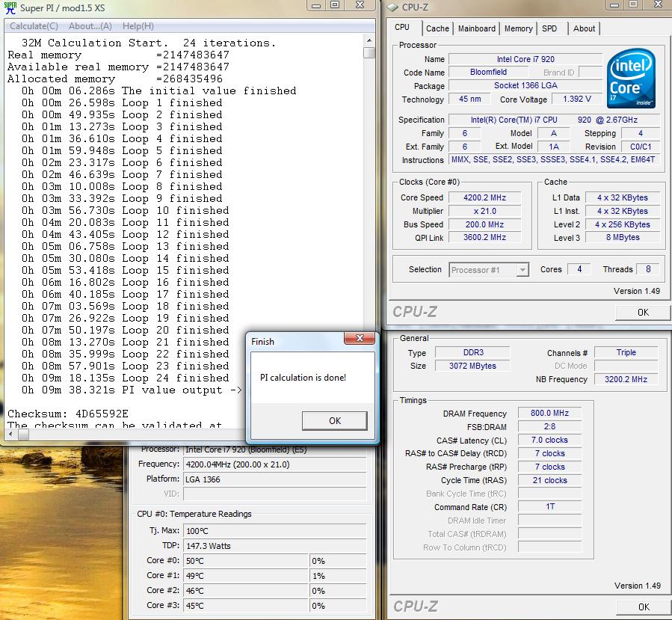Click the memory Size value 3072 MBytes
Screen dimensions: 672x620
[x=472, y=366]
